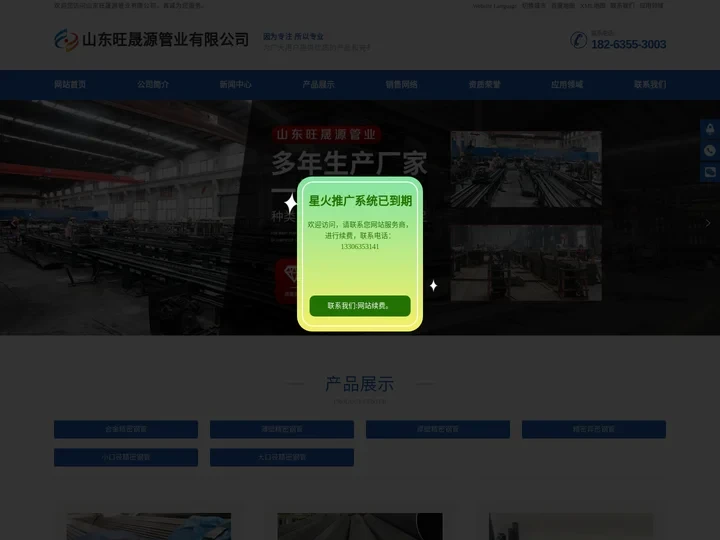Open 联系我们 in the navigation bar
720x540 pixels.
point(650,84)
